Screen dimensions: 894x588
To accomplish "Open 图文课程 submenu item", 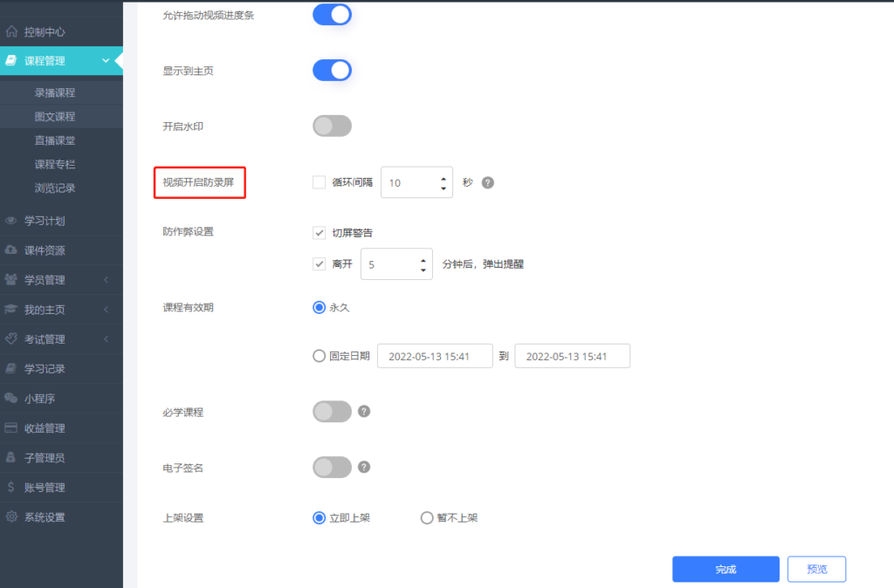I will [x=55, y=117].
